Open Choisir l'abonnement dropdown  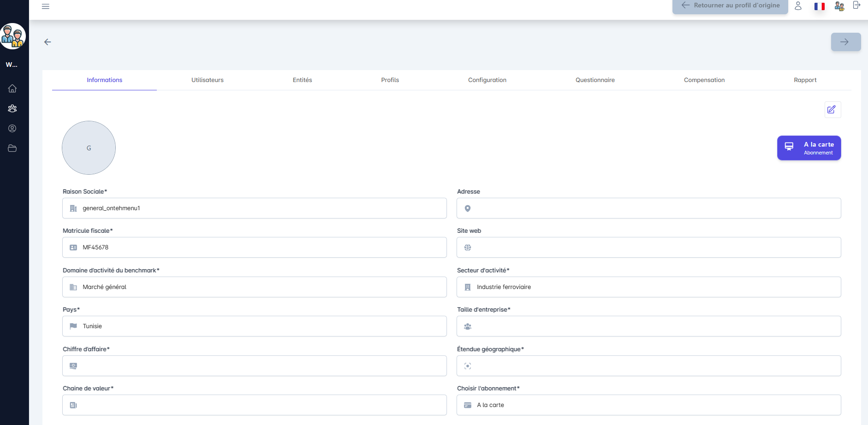coord(648,405)
